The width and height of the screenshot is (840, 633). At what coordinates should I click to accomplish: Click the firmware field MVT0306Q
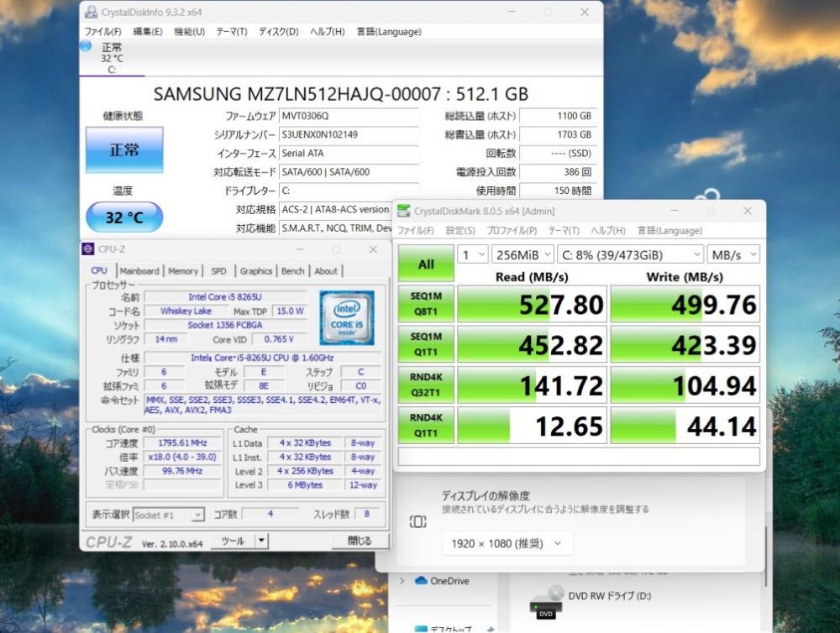(349, 116)
